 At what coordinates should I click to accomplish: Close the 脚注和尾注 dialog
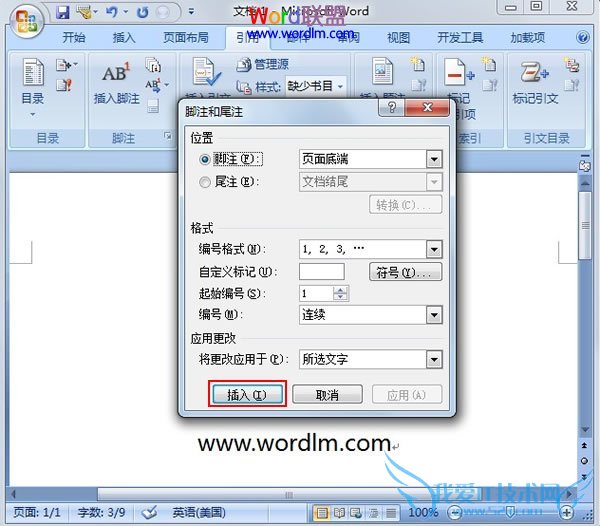pyautogui.click(x=427, y=107)
